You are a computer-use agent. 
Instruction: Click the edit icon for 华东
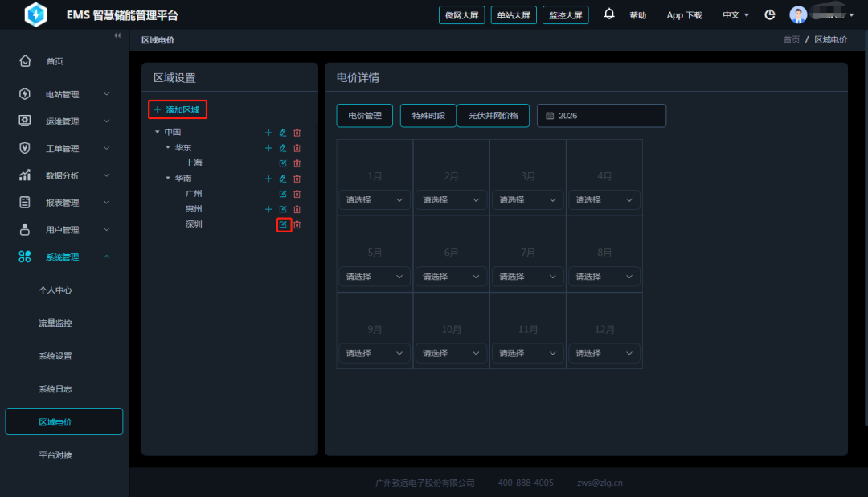(283, 148)
